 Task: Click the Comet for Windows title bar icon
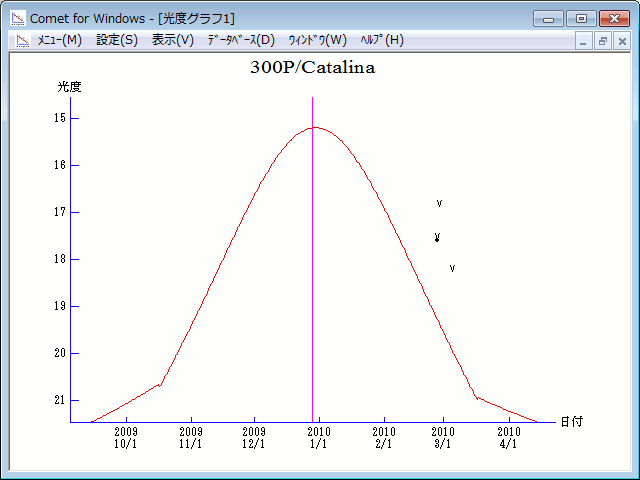(18, 19)
